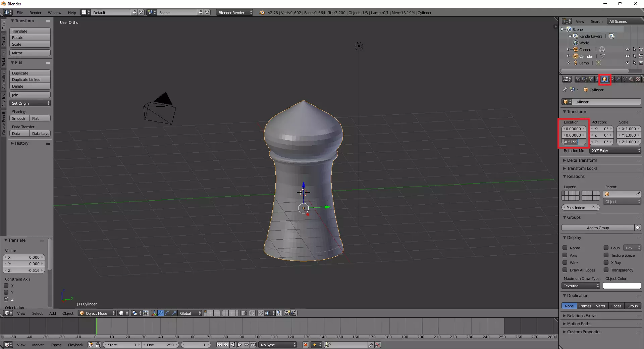The height and width of the screenshot is (349, 644).
Task: Click the white Object Color swatch
Action: tap(622, 286)
